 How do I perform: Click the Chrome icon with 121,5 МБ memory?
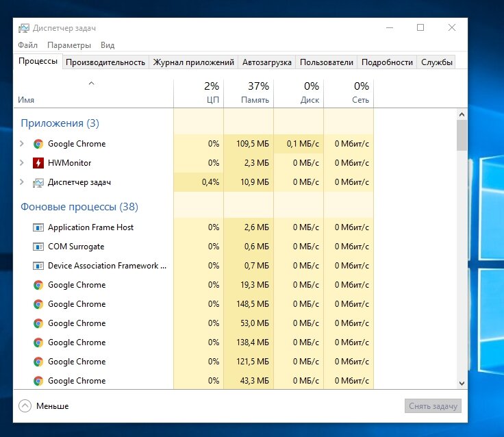point(38,362)
